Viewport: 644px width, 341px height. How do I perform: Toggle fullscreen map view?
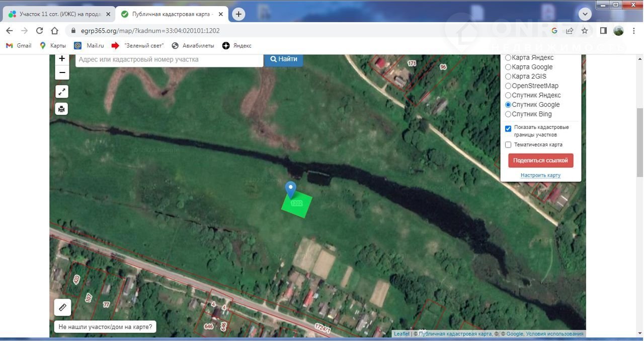point(61,92)
